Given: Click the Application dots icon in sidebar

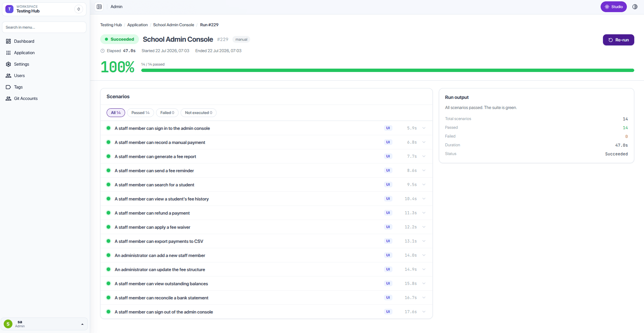Looking at the screenshot, I should coord(8,53).
